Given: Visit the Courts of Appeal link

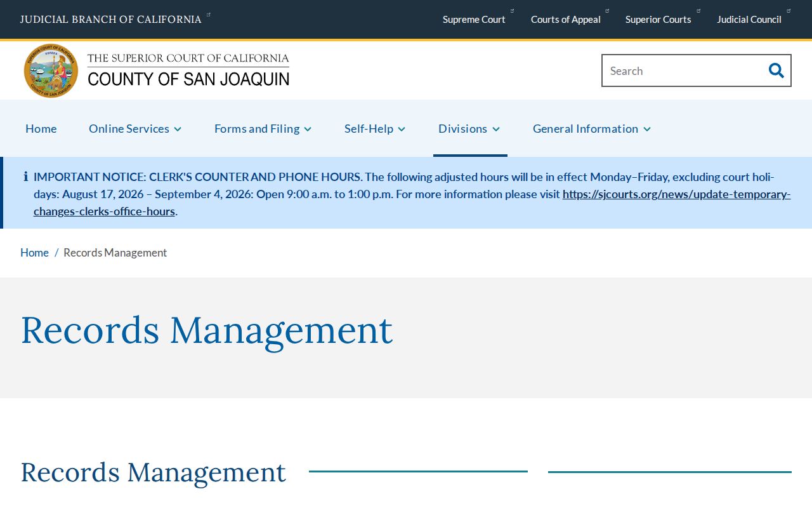Looking at the screenshot, I should point(566,19).
